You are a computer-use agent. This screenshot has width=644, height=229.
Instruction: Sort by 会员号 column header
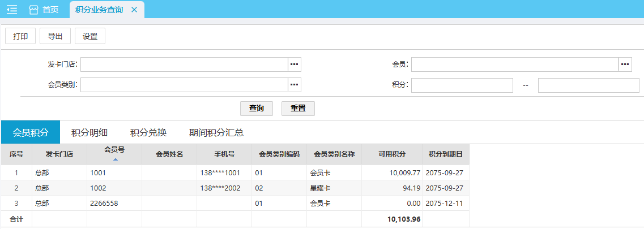pos(114,154)
